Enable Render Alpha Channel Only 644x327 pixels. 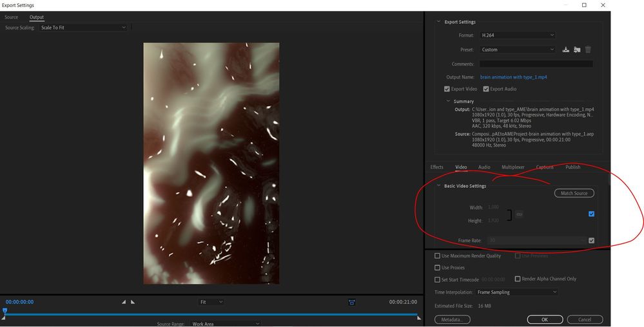pyautogui.click(x=518, y=279)
